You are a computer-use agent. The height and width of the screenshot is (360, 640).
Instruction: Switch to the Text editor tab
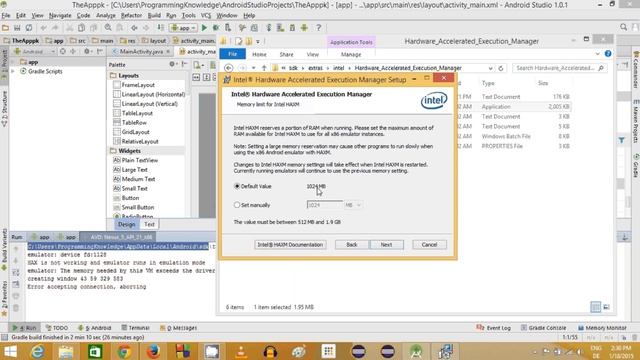click(x=149, y=224)
